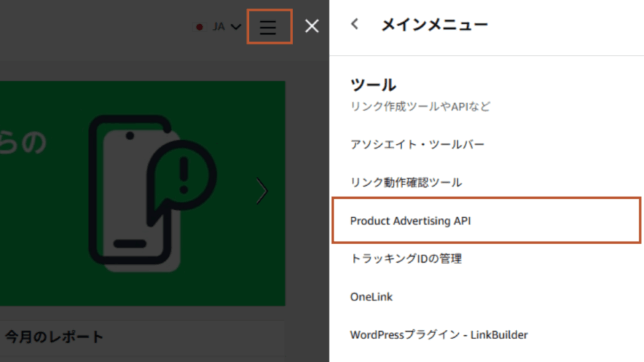Open WordPressプラグイン - LinkBuilder
Screen dimensions: 644x362
point(439,335)
